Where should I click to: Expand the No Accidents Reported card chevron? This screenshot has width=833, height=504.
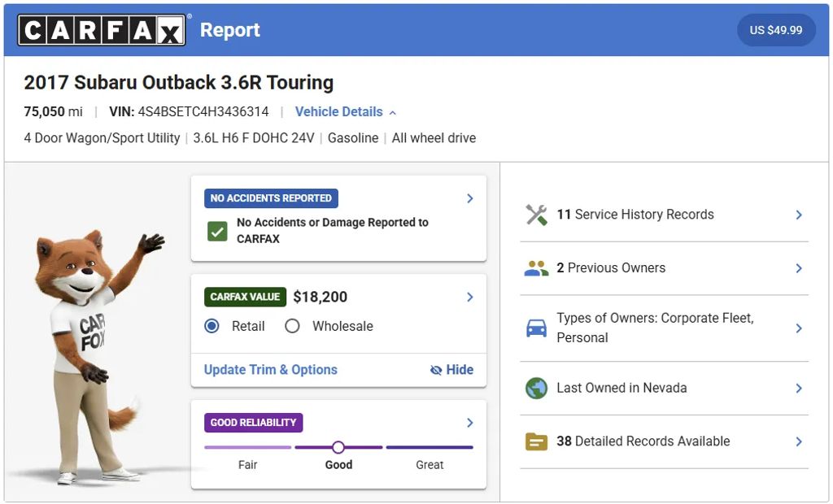(470, 198)
